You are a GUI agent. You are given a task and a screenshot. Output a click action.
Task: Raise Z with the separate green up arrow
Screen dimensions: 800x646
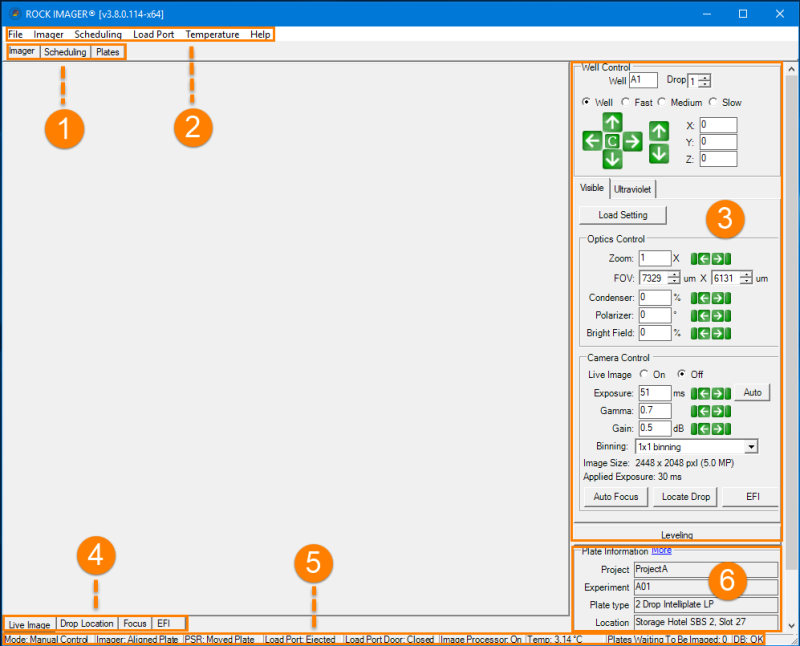pyautogui.click(x=659, y=131)
